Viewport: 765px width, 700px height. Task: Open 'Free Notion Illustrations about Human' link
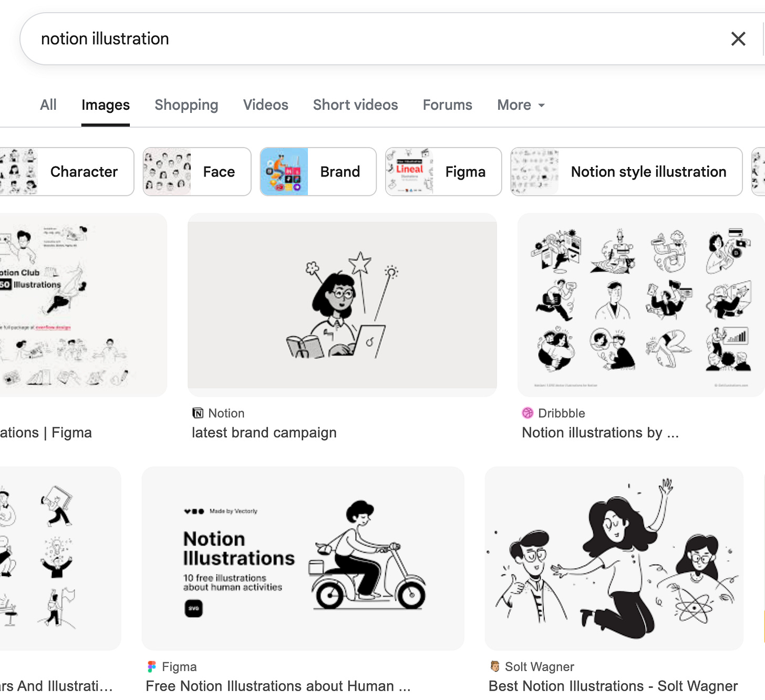click(x=278, y=686)
